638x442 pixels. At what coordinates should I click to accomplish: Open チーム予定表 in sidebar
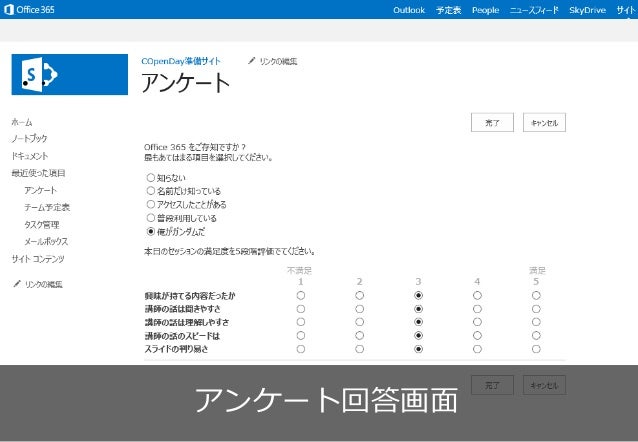[47, 207]
